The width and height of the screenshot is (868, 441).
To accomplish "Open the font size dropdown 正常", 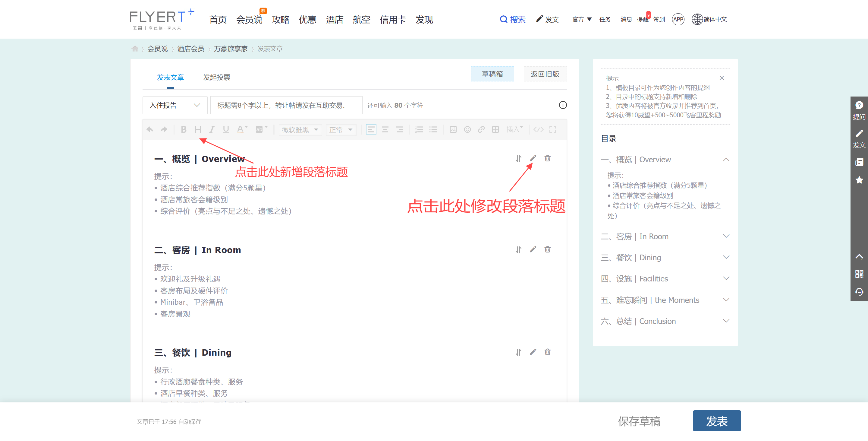I will (341, 130).
